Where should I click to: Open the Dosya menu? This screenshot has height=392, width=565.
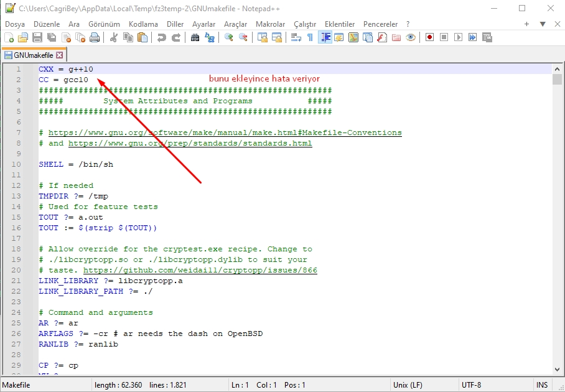pyautogui.click(x=15, y=24)
